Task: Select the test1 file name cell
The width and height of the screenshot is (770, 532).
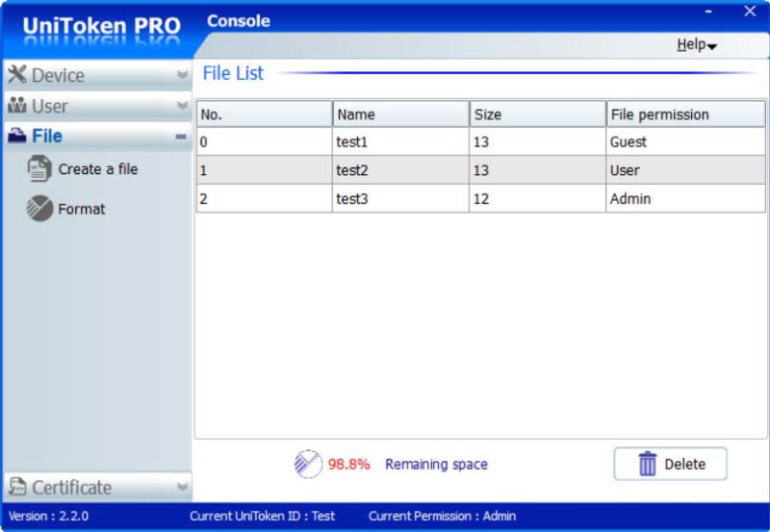Action: (x=400, y=141)
